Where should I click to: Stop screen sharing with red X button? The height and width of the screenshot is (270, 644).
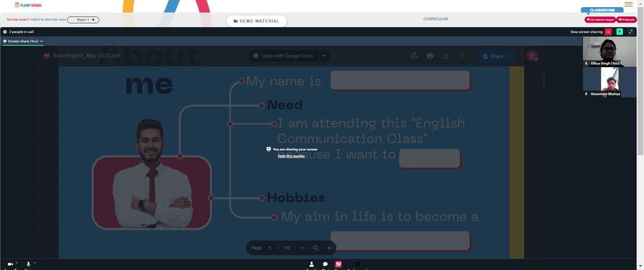click(609, 32)
